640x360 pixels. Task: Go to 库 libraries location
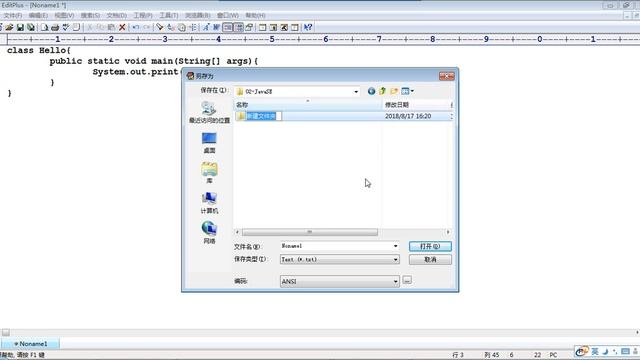[x=209, y=173]
